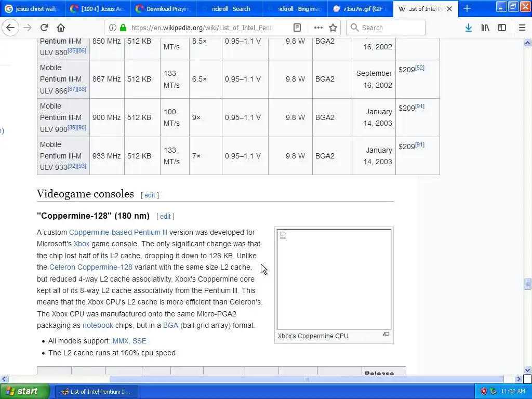Click the 11:02 AM system clock
Viewport: 532px width, 399px height.
coord(513,392)
